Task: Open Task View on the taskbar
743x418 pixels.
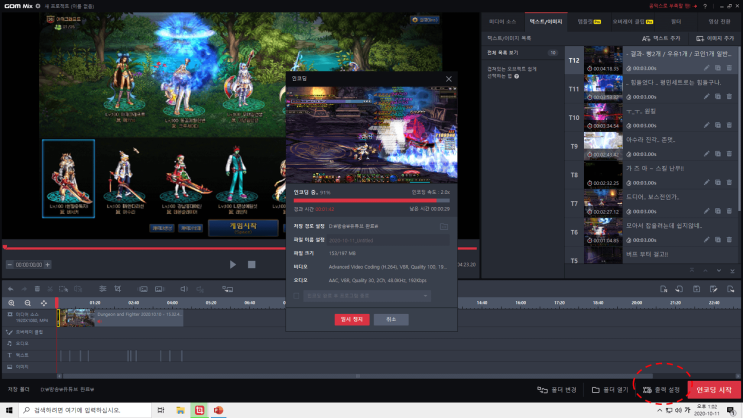Action: pyautogui.click(x=161, y=410)
